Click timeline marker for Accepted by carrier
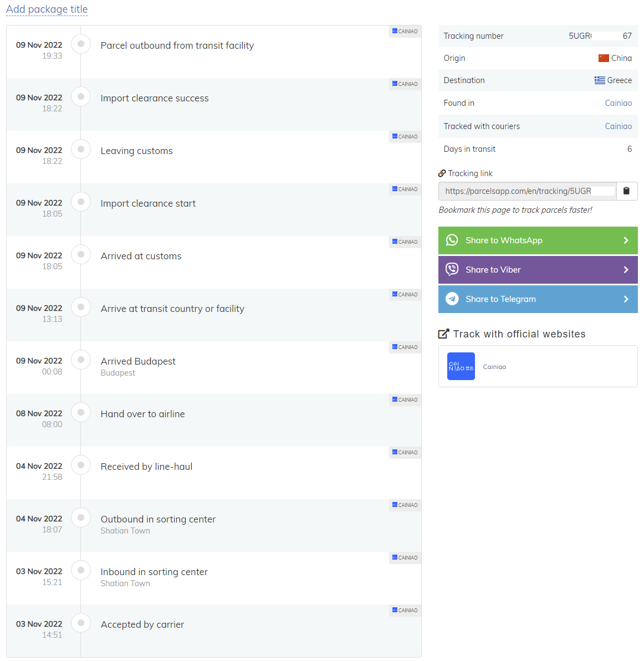 pos(81,623)
